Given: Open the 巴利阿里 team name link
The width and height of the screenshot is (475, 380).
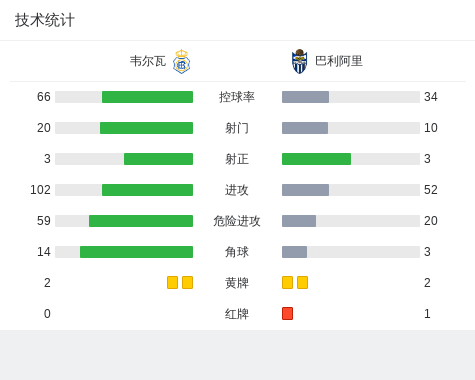Looking at the screenshot, I should tap(339, 61).
